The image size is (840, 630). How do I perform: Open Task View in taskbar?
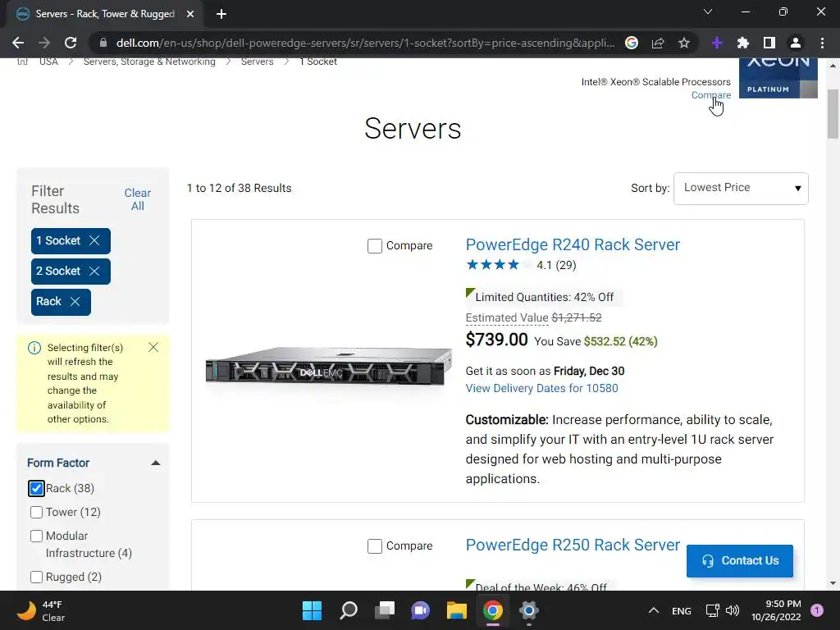tap(385, 610)
